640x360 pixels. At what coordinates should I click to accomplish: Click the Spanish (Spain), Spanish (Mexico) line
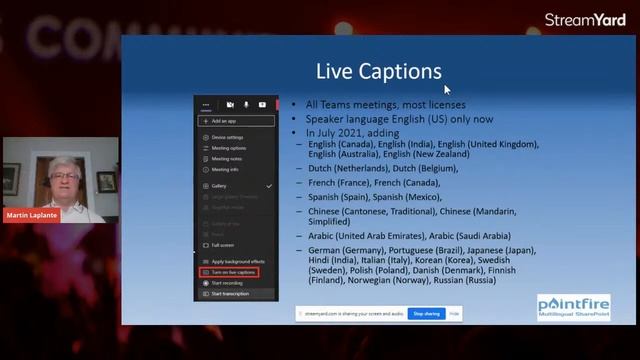pyautogui.click(x=375, y=197)
